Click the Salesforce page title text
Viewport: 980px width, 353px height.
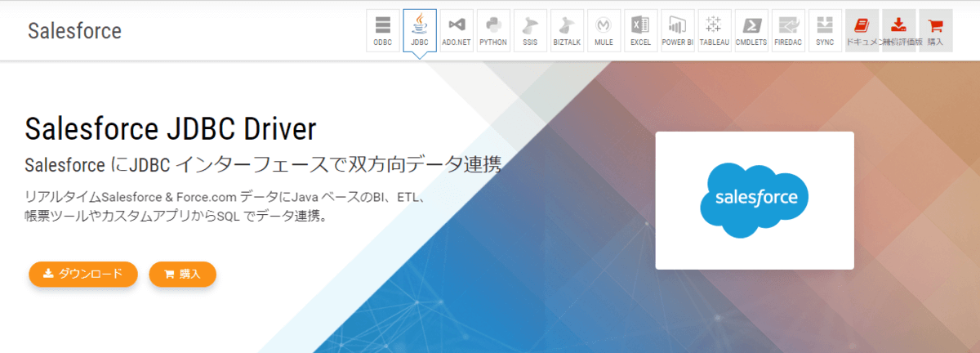tap(74, 31)
